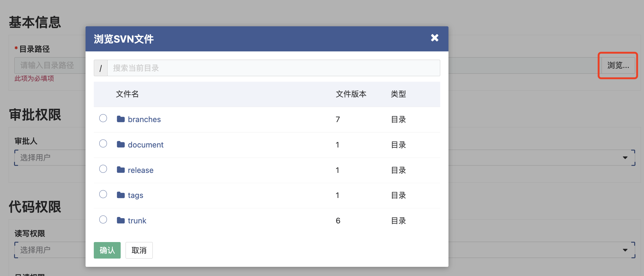Click the root path slash button

coord(101,68)
